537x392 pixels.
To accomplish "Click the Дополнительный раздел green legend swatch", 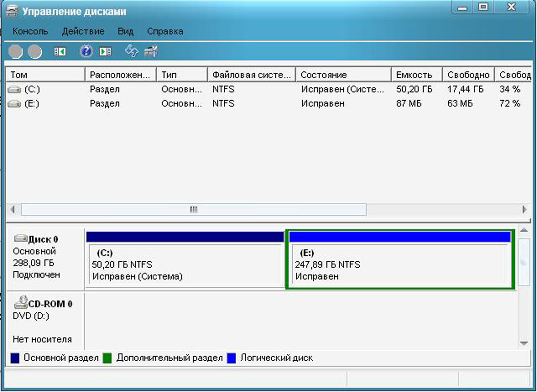I will coord(107,358).
